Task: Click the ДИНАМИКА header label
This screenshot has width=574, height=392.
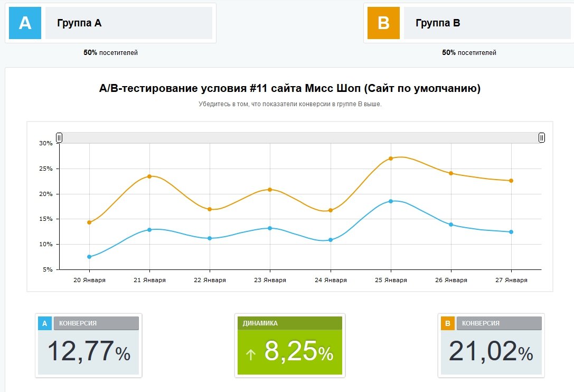Action: 260,323
